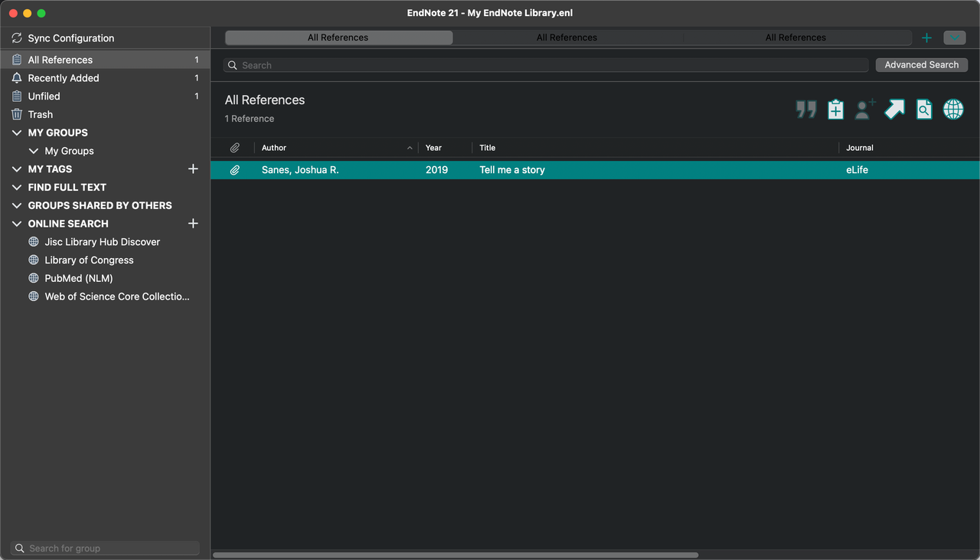Screen dimensions: 980x560
Task: Sort by the Journal column header
Action: click(x=909, y=148)
